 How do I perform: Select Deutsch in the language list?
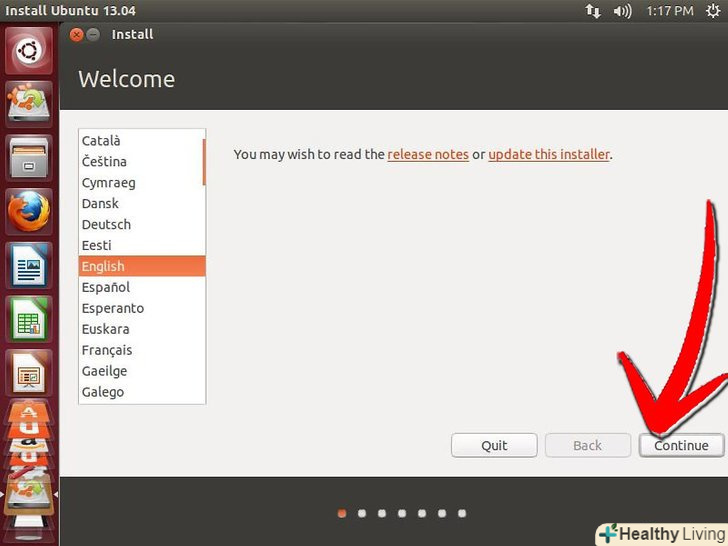coord(141,224)
